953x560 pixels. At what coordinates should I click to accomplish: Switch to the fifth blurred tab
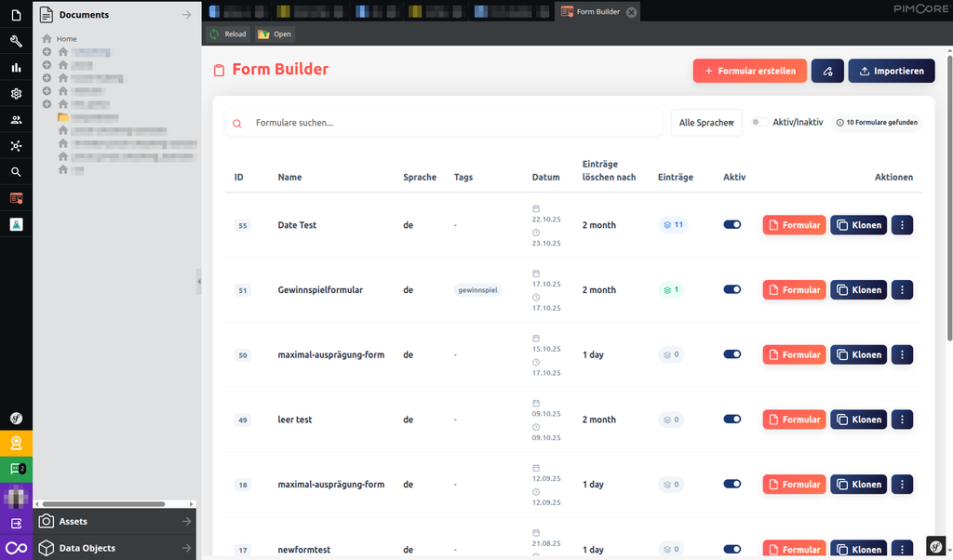pyautogui.click(x=511, y=11)
